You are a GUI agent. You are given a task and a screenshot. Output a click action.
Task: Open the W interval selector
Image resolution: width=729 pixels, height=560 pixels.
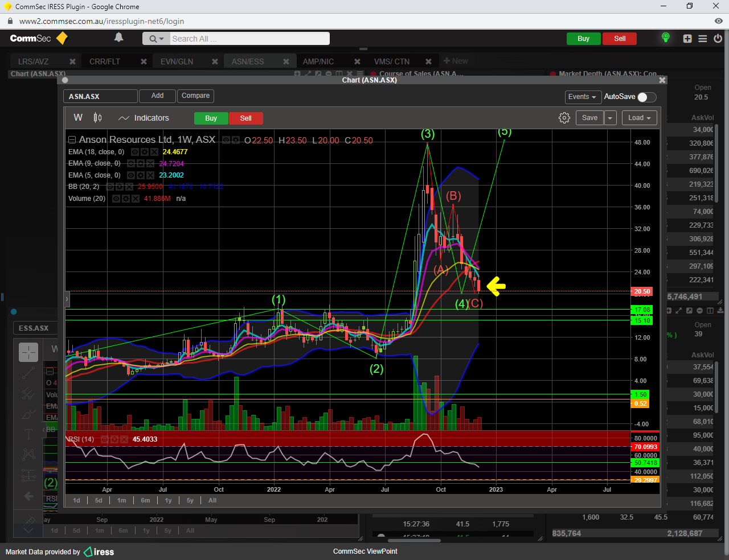pyautogui.click(x=78, y=118)
